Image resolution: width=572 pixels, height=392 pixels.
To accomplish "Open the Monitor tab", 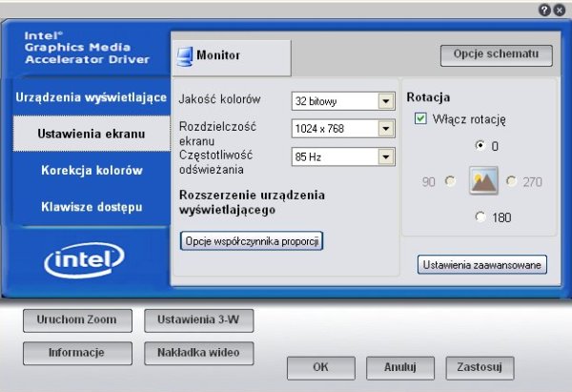I will [231, 57].
